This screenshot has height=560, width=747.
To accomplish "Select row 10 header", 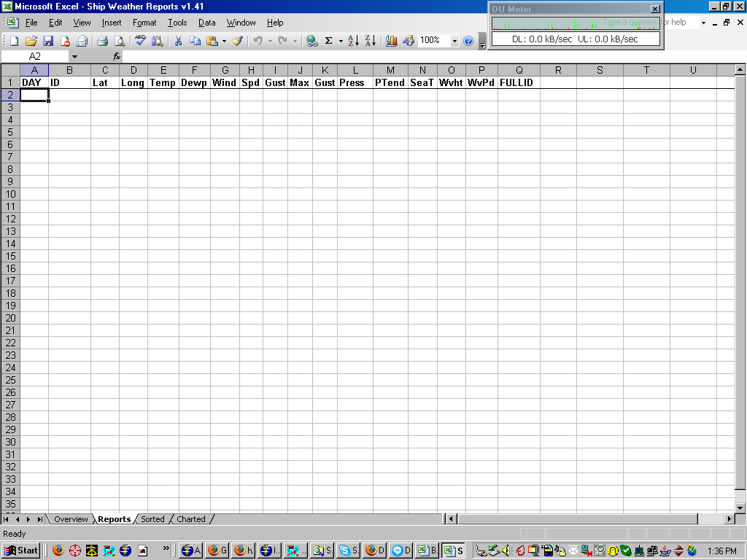I will tap(10, 194).
